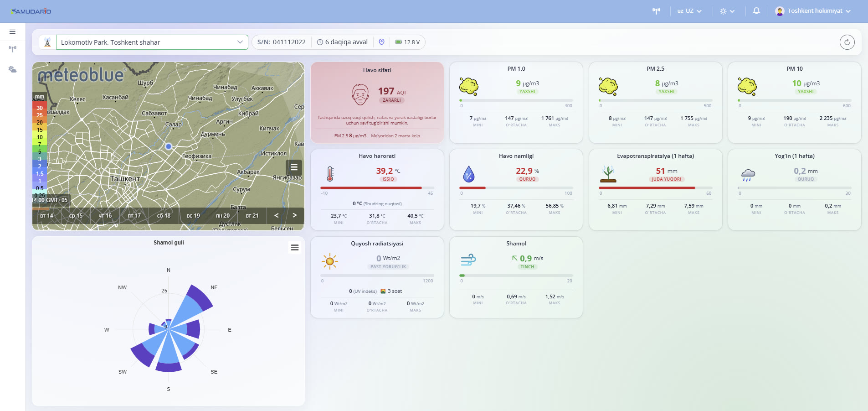
Task: Open the Toshkent hokimiyat user menu
Action: pos(813,11)
